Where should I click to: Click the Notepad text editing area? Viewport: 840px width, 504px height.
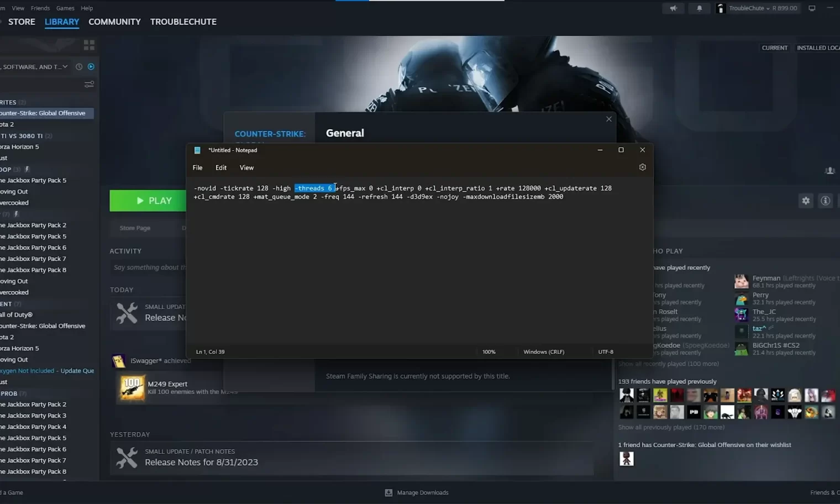pos(419,262)
